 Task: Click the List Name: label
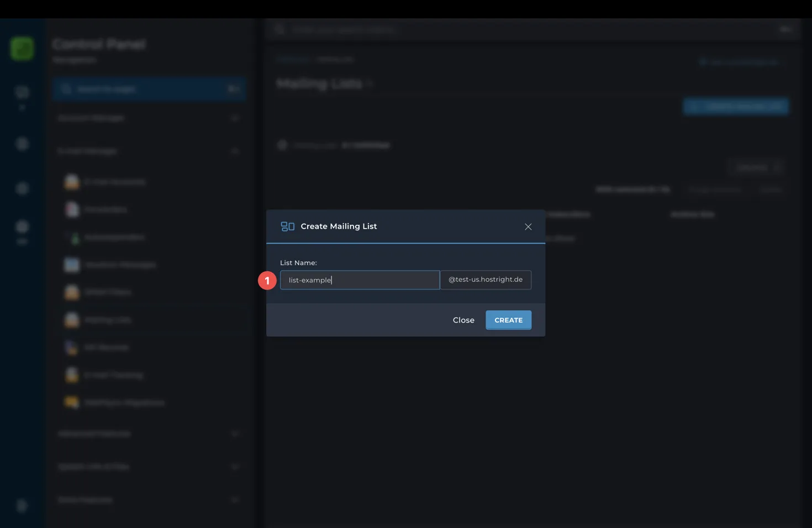[298, 263]
